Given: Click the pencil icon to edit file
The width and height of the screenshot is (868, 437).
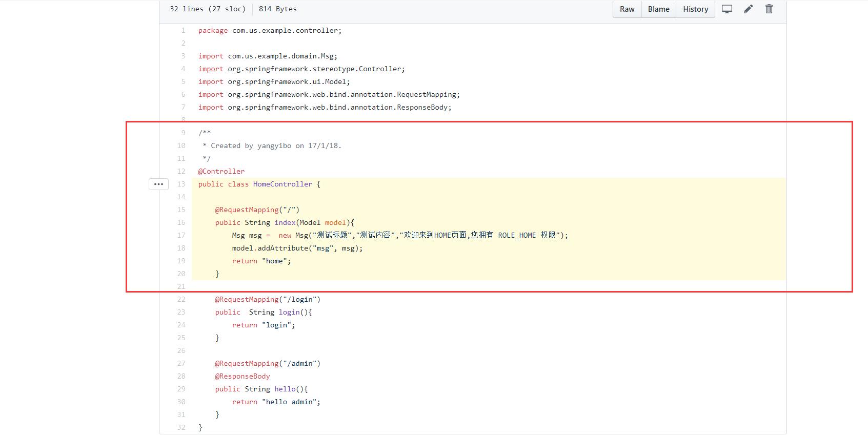Looking at the screenshot, I should (x=748, y=9).
